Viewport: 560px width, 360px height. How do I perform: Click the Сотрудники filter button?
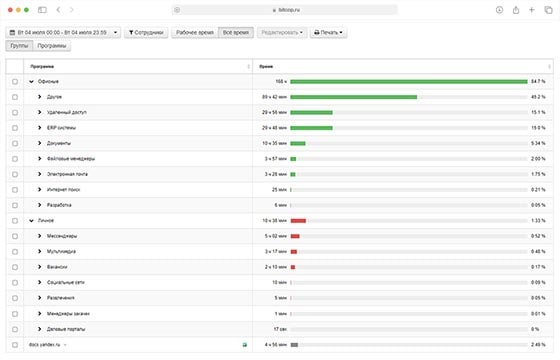146,32
